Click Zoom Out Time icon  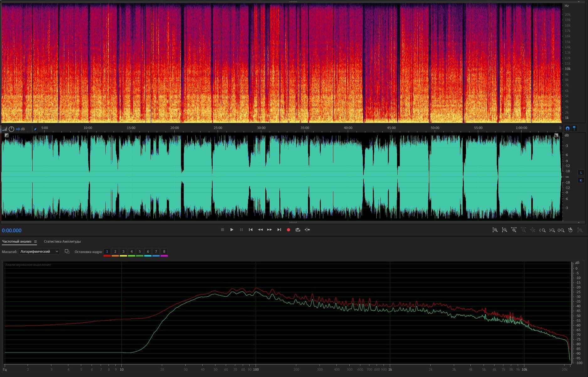point(523,230)
